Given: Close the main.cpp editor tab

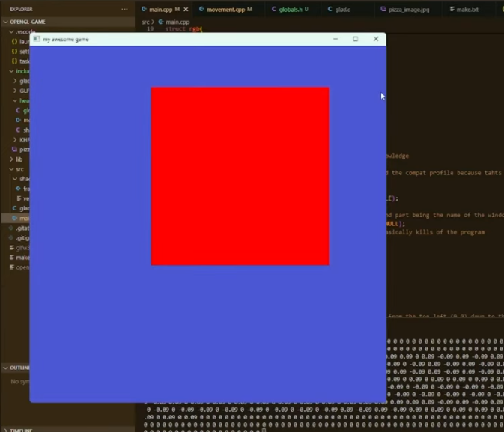Looking at the screenshot, I should [186, 10].
